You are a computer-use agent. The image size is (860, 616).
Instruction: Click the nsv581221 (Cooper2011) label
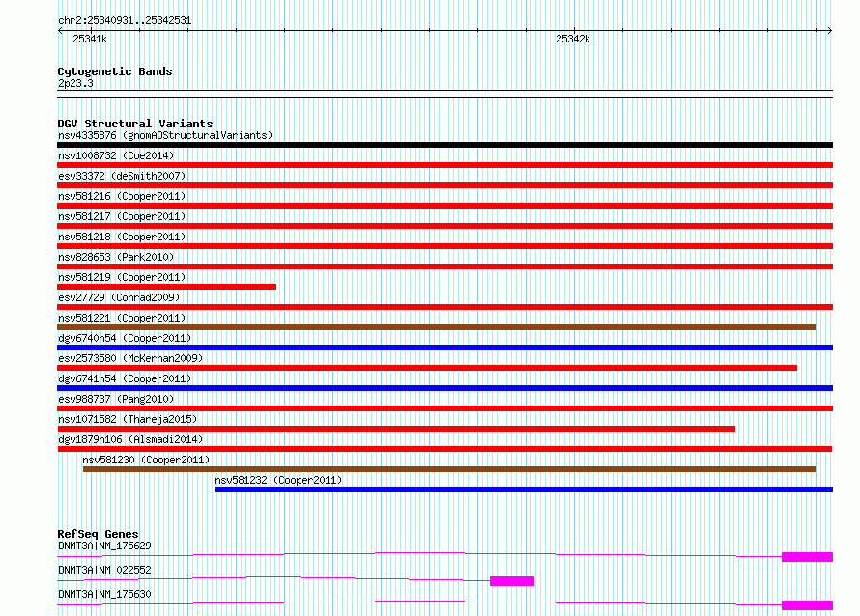point(122,318)
